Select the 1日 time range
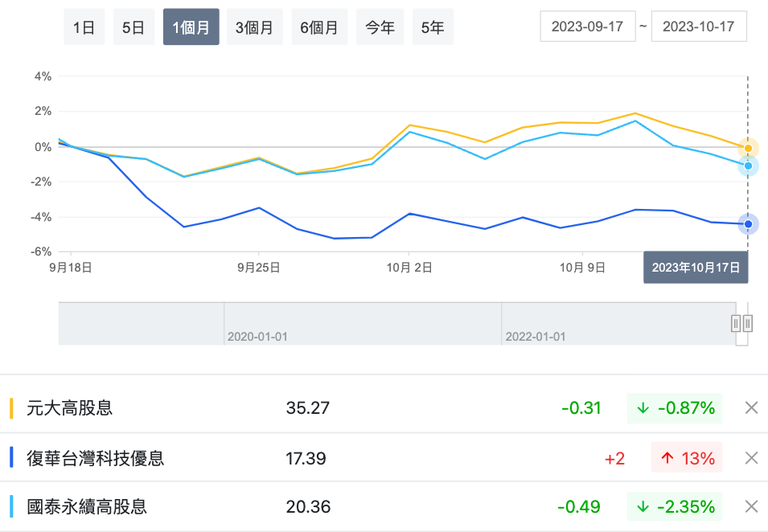768x532 pixels. [x=84, y=28]
